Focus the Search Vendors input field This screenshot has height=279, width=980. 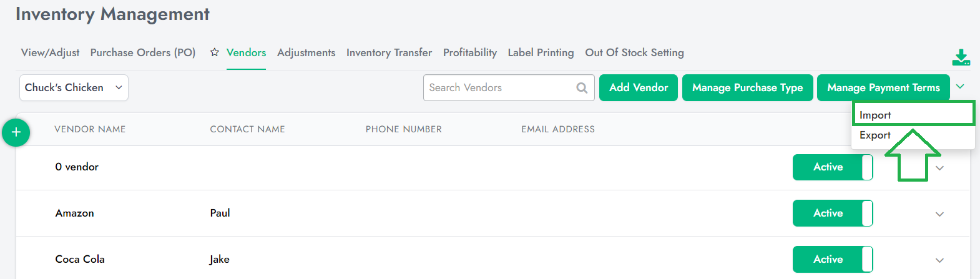499,88
